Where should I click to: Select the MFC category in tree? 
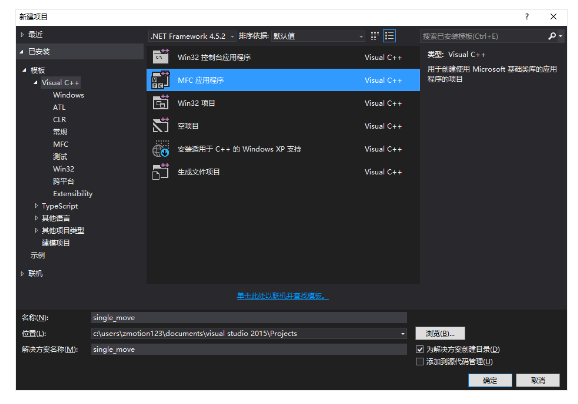[61, 144]
